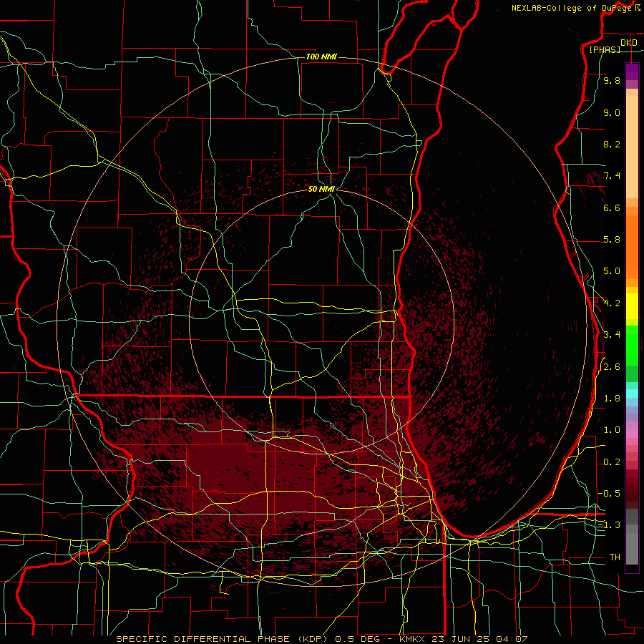The height and width of the screenshot is (644, 644).
Task: Click the TH label at the scale bottom
Action: (x=615, y=557)
